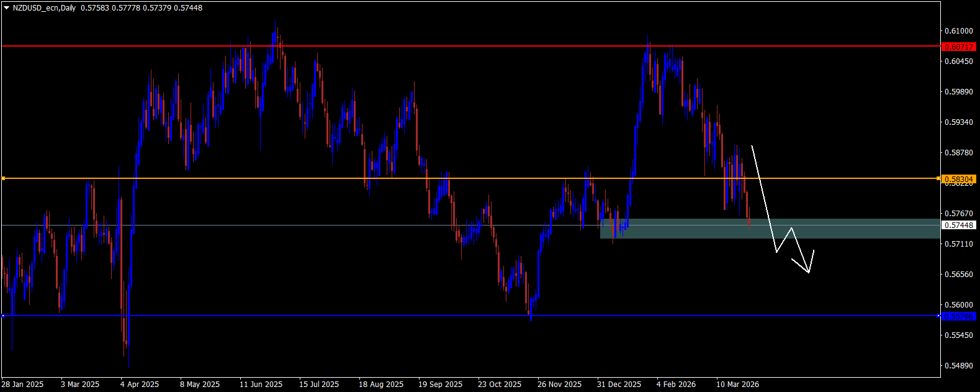The height and width of the screenshot is (392, 980).
Task: Click the 0.56560 price scale label
Action: pos(959,275)
